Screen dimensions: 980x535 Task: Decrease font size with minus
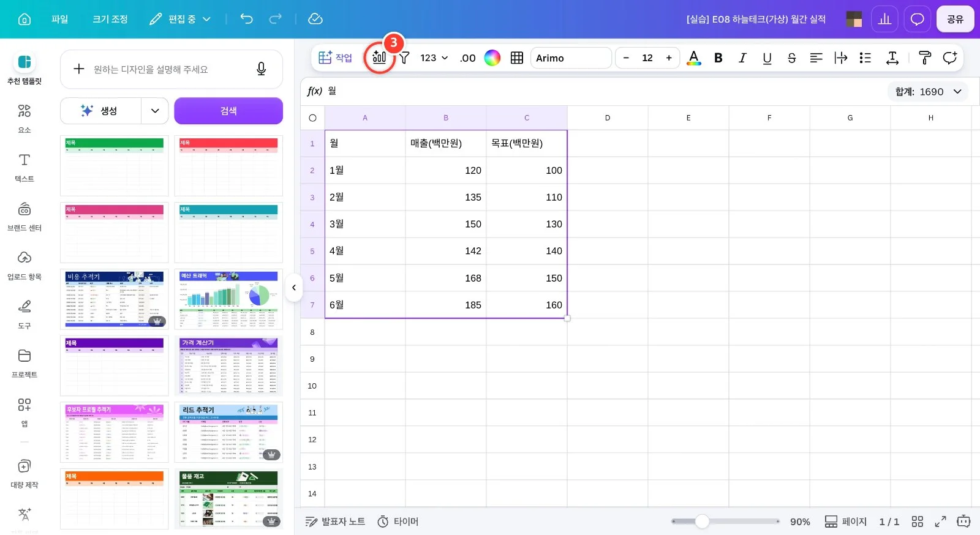click(626, 58)
